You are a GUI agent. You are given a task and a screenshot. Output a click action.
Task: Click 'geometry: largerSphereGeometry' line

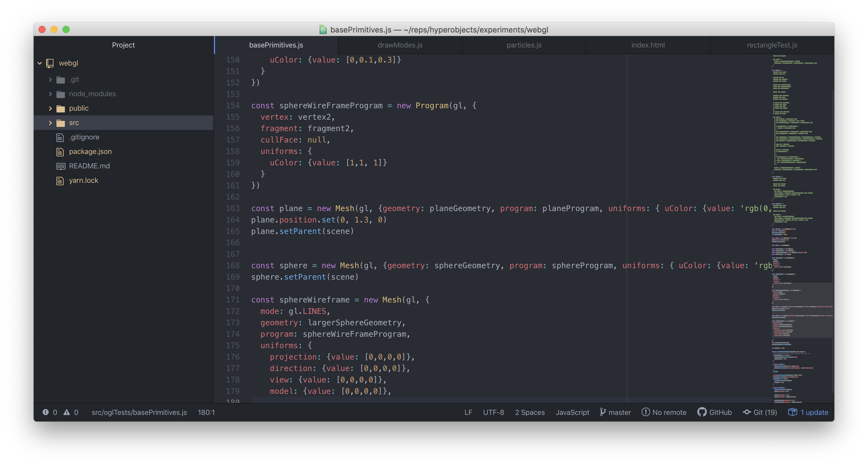[x=332, y=323]
